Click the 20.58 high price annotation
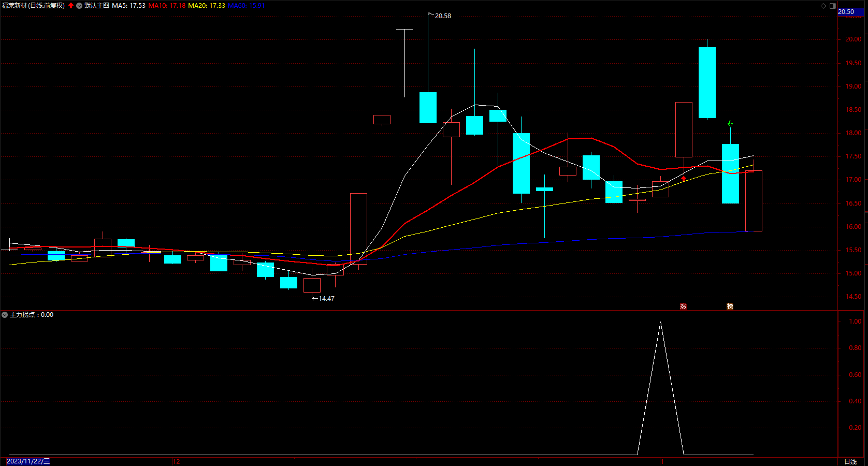The width and height of the screenshot is (868, 466). [443, 16]
